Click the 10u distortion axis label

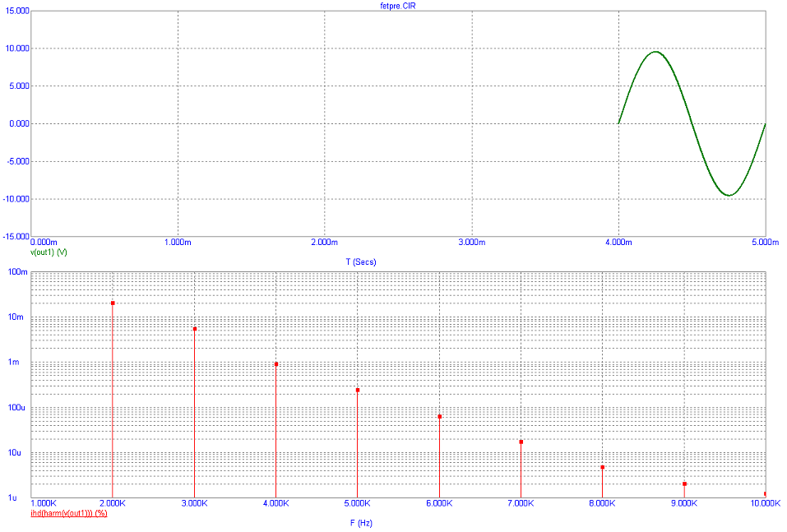[x=15, y=453]
